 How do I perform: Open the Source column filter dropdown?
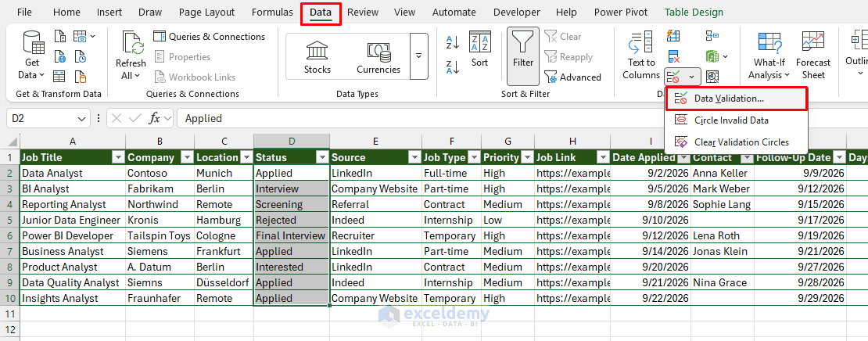(x=414, y=158)
